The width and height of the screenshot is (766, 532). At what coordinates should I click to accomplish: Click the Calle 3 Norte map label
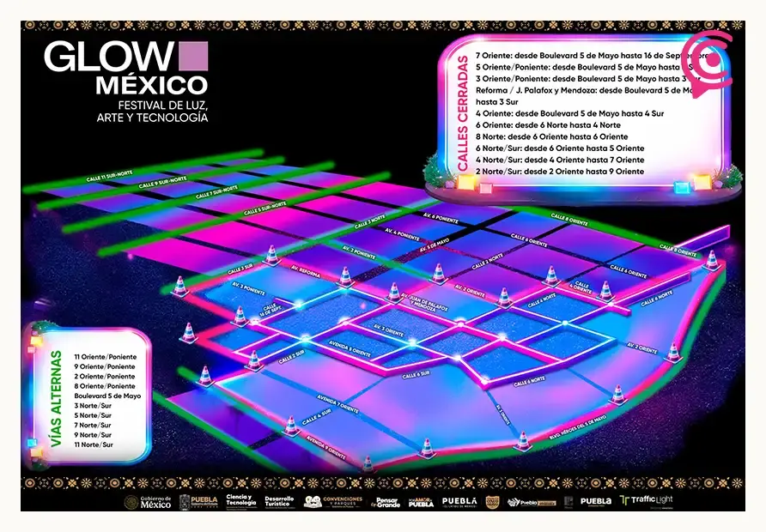click(370, 221)
